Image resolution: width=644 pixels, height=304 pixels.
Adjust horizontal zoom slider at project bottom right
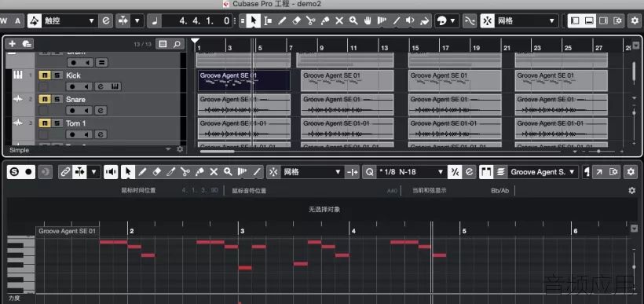(598, 151)
